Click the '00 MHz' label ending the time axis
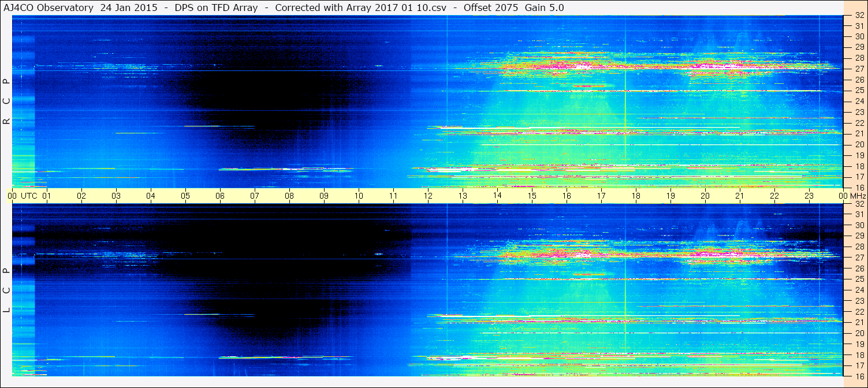 pyautogui.click(x=852, y=196)
